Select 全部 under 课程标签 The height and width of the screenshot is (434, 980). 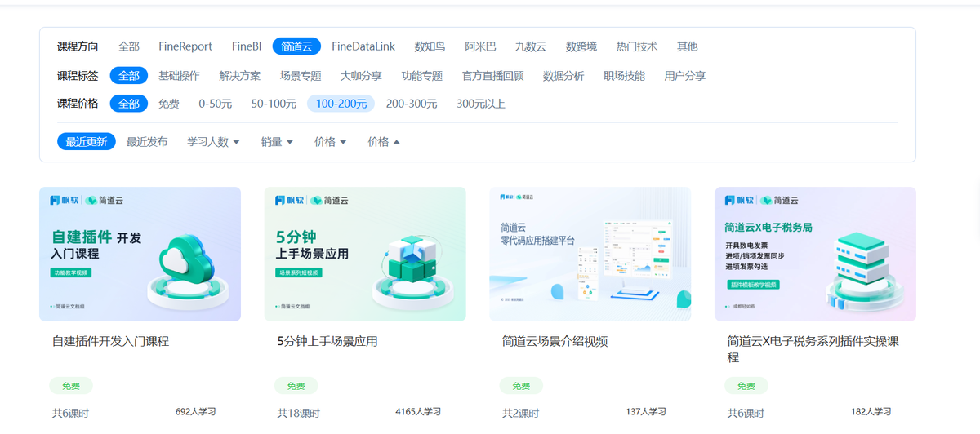click(x=129, y=76)
